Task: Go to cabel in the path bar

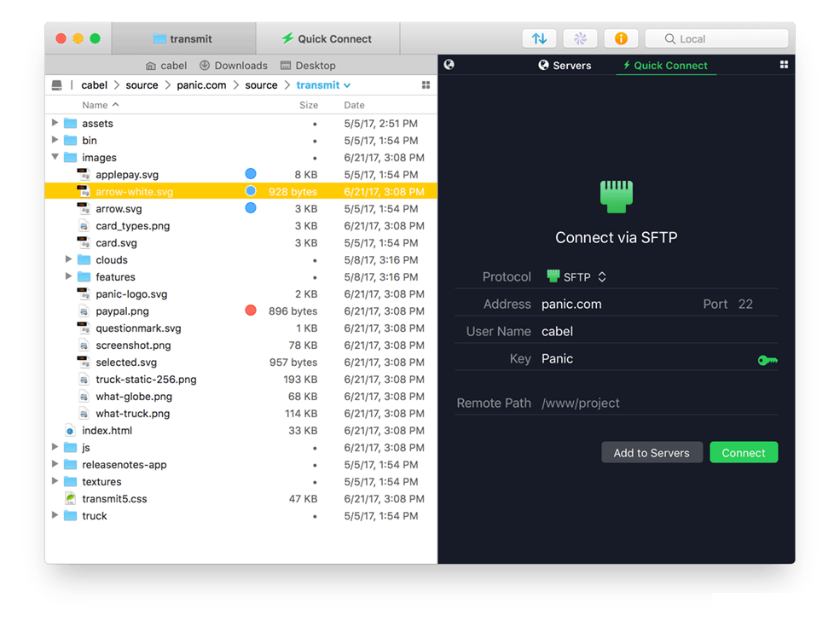Action: click(95, 85)
